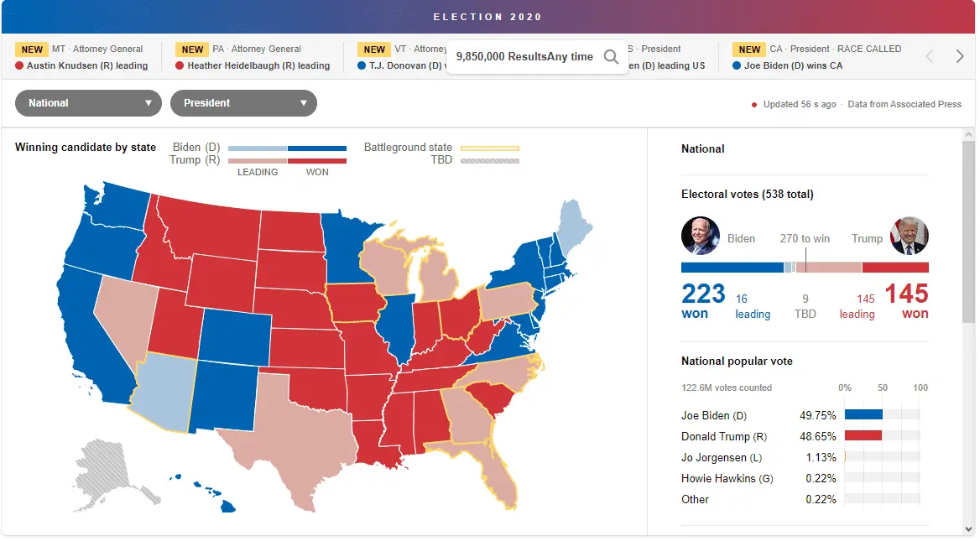Viewport: 980px width, 541px height.
Task: Open the Any time filter
Action: [571, 57]
